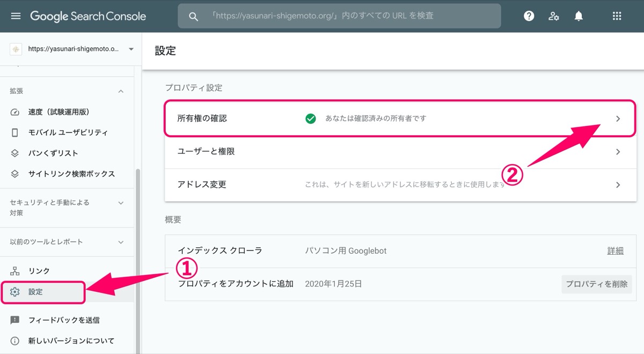Click the インデックス クローラ label
Image resolution: width=644 pixels, height=354 pixels.
click(x=220, y=251)
